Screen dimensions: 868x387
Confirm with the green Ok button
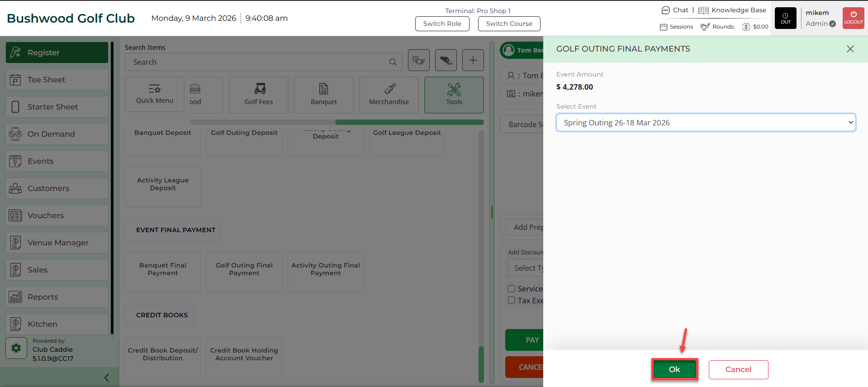click(674, 369)
